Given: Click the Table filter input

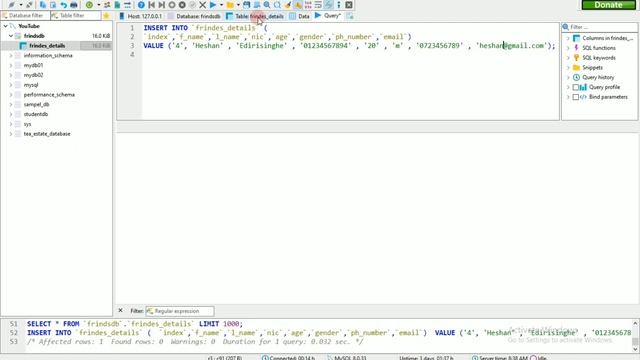Looking at the screenshot, I should [76, 16].
